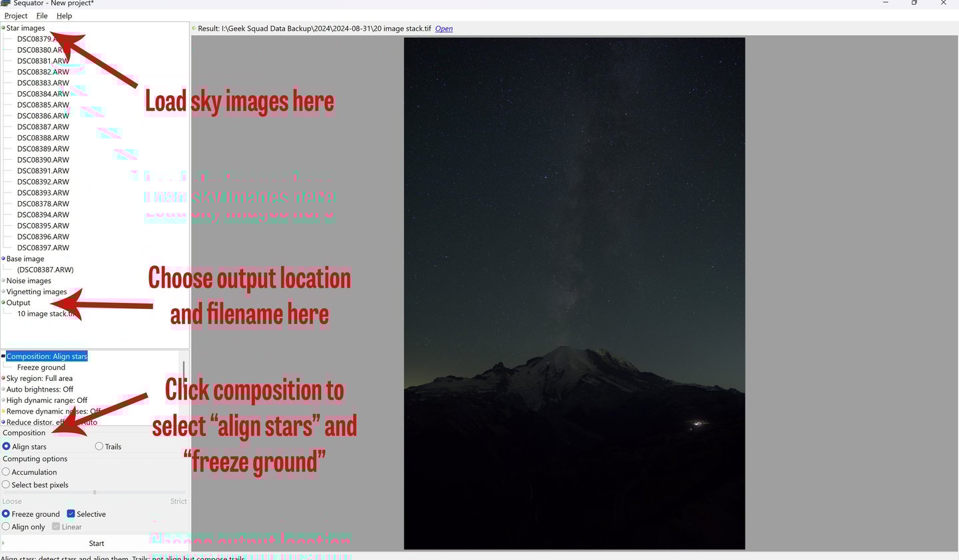Select file DSC08381.ARW in the list

tap(43, 61)
